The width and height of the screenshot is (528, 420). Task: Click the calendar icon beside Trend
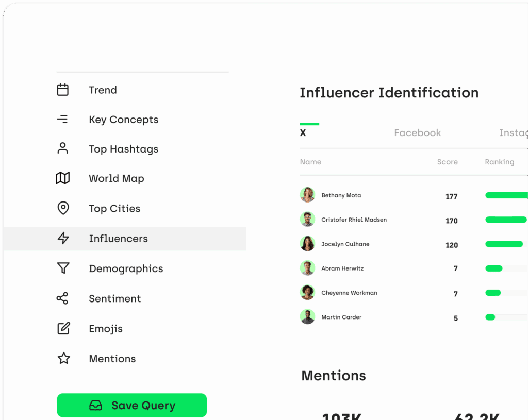62,90
